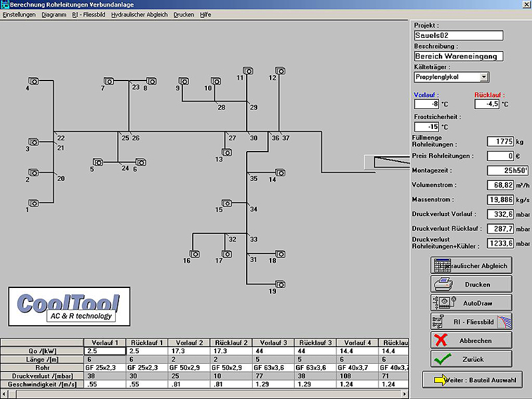Click cooler unit icon number 19
The width and height of the screenshot is (532, 399).
[x=281, y=285]
